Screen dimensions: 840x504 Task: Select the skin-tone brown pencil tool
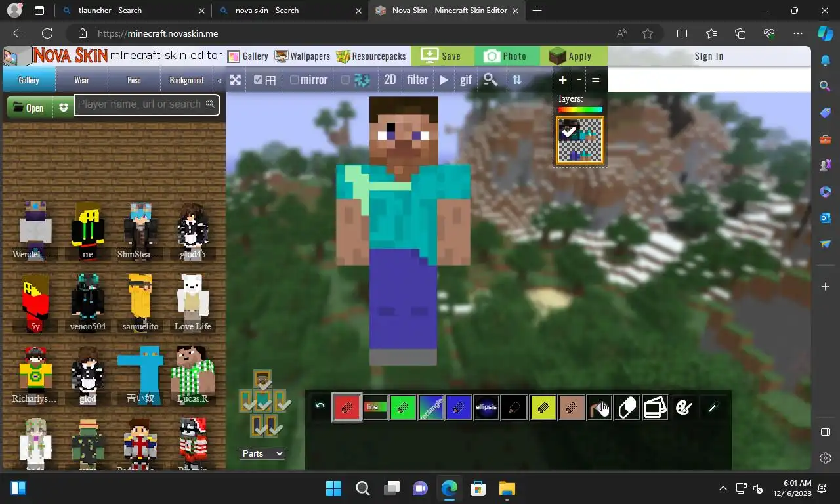click(571, 408)
